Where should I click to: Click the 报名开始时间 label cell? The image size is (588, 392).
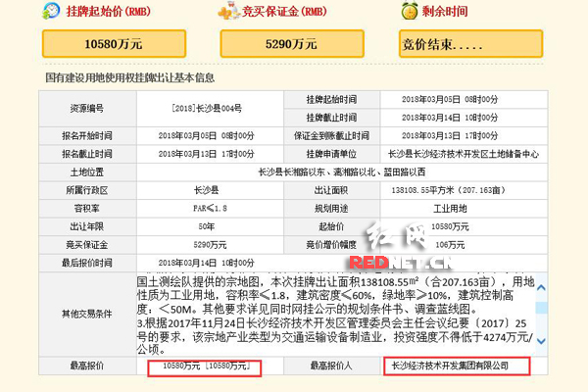coord(87,136)
